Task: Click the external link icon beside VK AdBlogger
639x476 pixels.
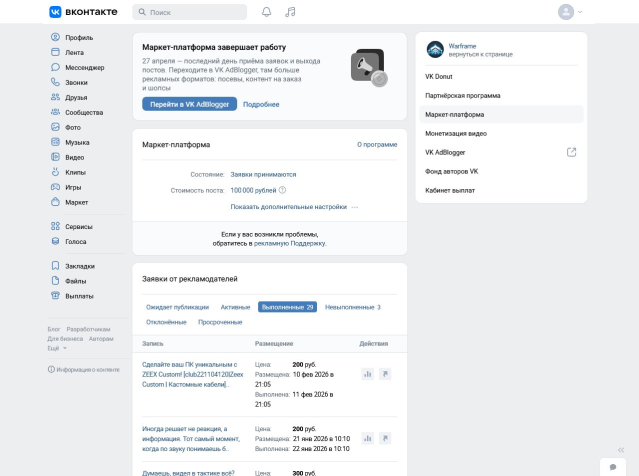Action: pos(571,152)
